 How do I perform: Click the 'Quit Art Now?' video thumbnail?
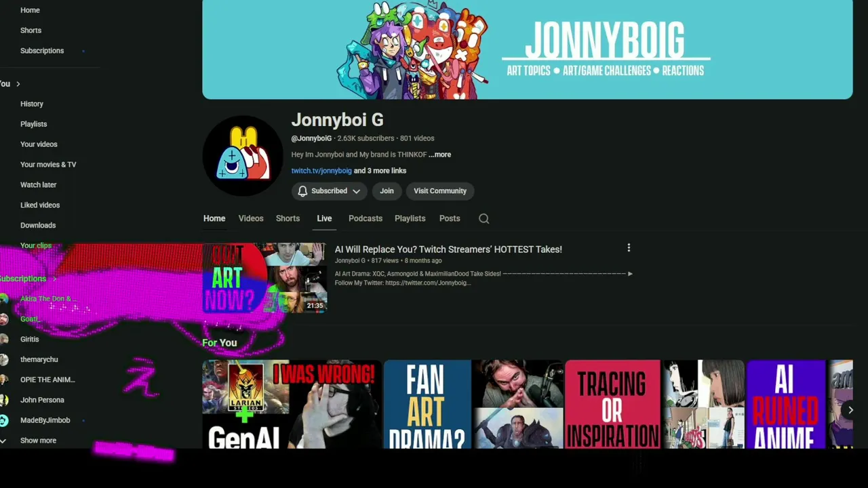tap(264, 277)
